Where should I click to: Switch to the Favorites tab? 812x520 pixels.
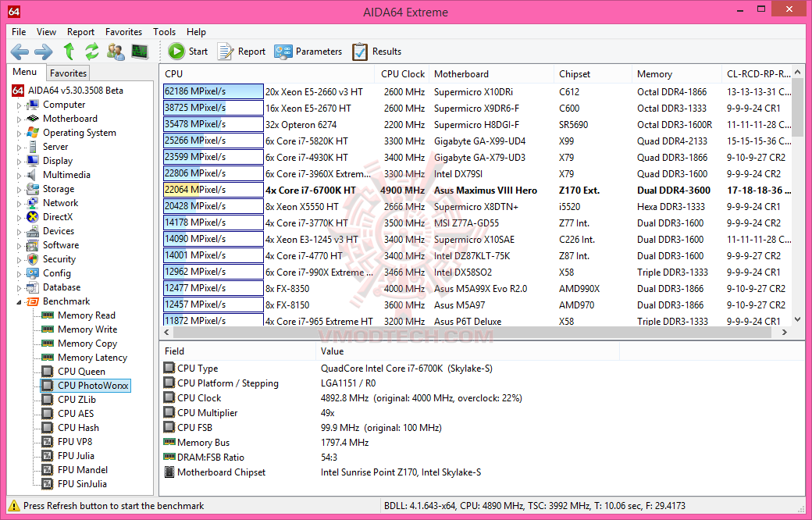point(68,73)
